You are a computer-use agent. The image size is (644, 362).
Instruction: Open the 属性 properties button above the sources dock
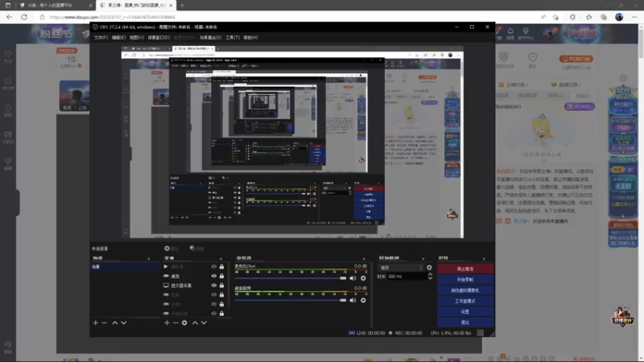pos(171,249)
